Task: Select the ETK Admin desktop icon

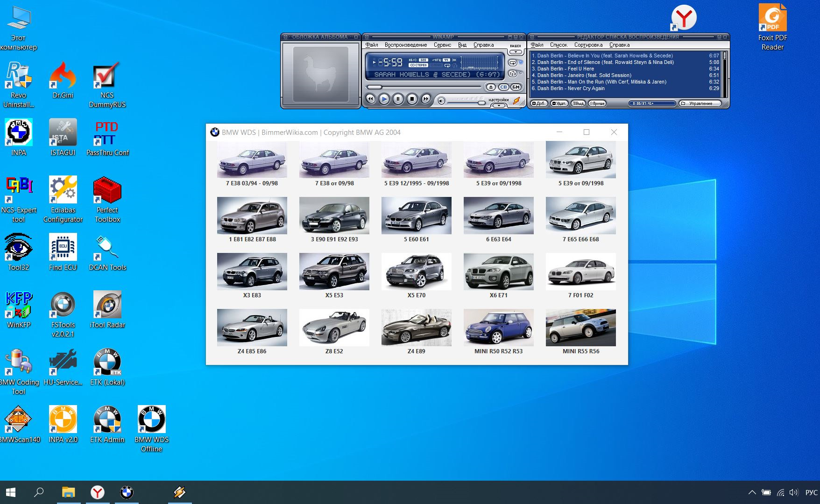Action: (107, 424)
